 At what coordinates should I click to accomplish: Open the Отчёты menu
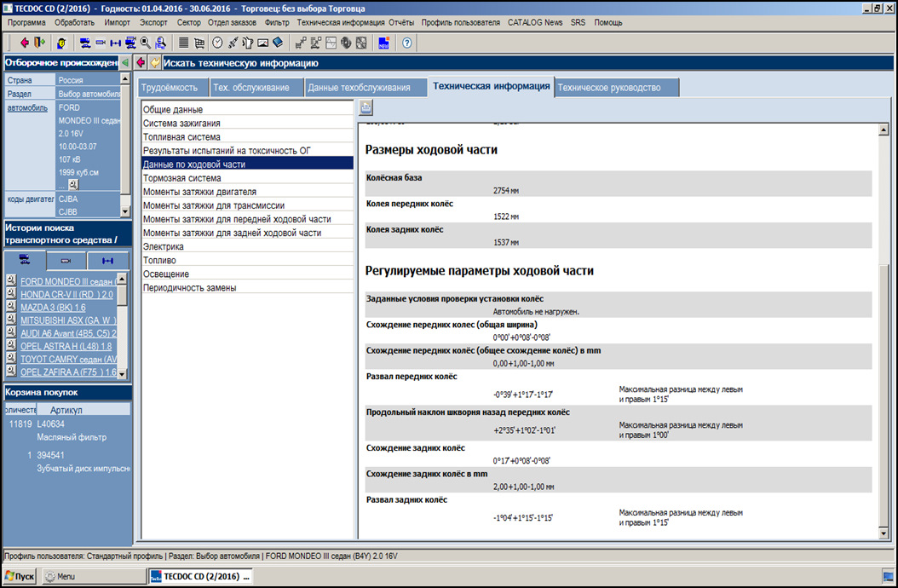pyautogui.click(x=401, y=22)
